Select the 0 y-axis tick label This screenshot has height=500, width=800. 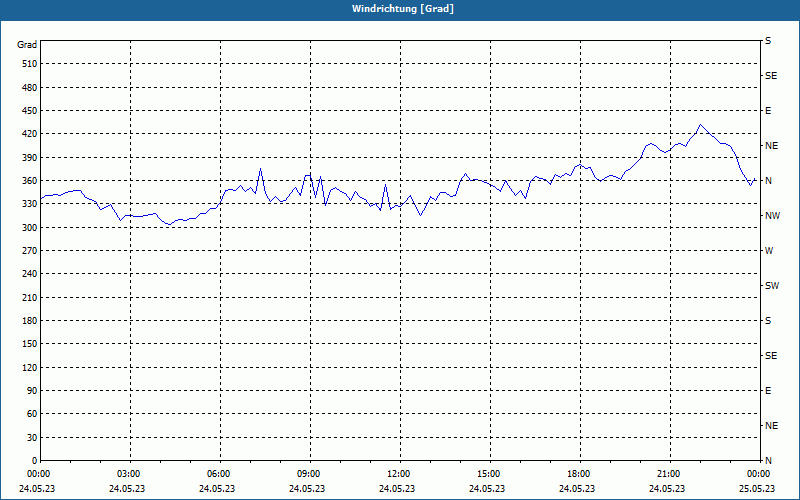click(35, 461)
